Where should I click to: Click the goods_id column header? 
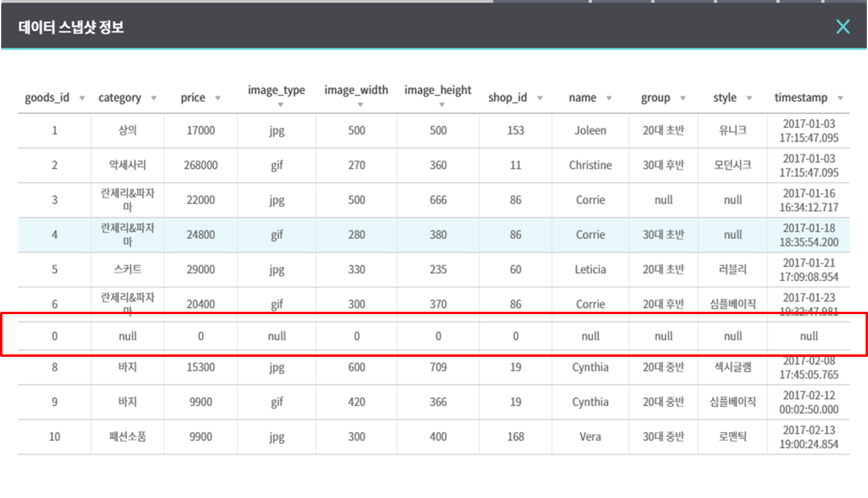pos(47,98)
